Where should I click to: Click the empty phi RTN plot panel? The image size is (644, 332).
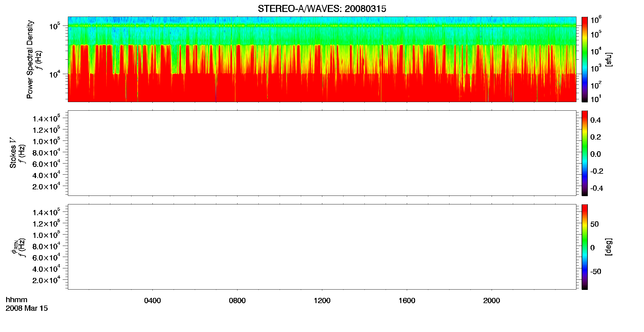point(322,247)
